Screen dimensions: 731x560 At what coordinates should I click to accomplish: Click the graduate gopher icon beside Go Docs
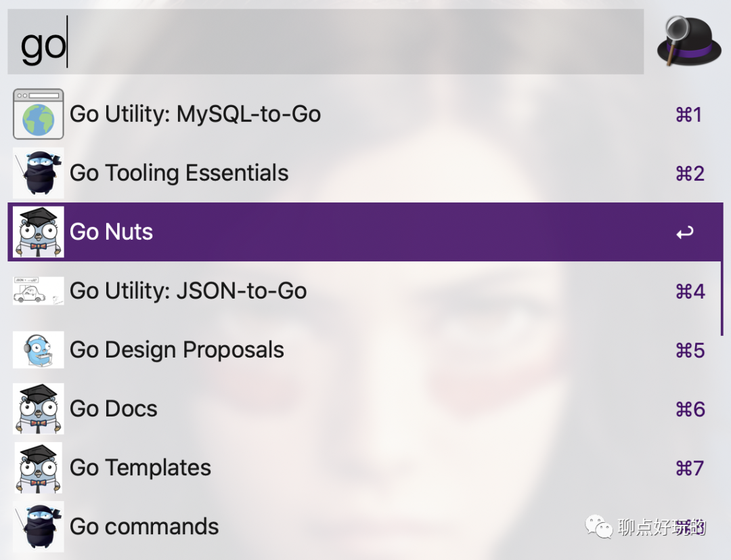click(x=38, y=408)
